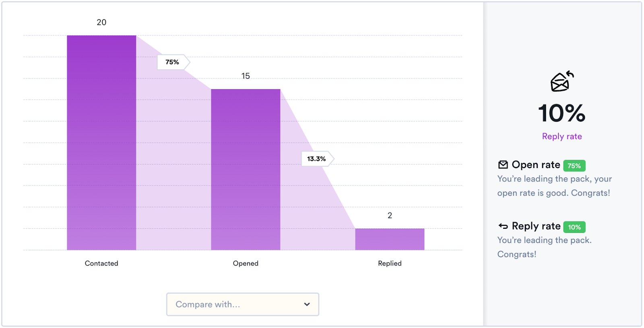Click the green 10% badge next to Reply rate
This screenshot has width=644, height=328.
(x=574, y=227)
